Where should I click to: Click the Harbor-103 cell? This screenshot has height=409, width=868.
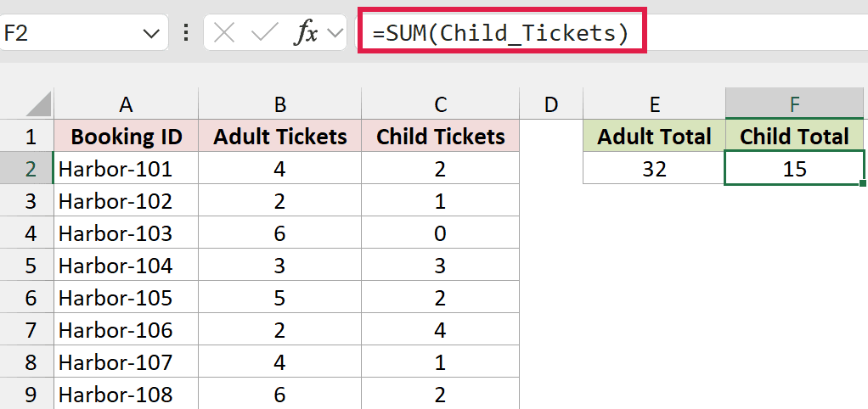pos(126,233)
